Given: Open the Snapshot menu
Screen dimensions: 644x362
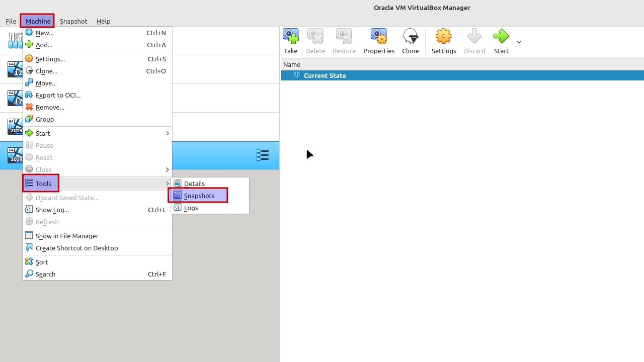Looking at the screenshot, I should coord(73,21).
